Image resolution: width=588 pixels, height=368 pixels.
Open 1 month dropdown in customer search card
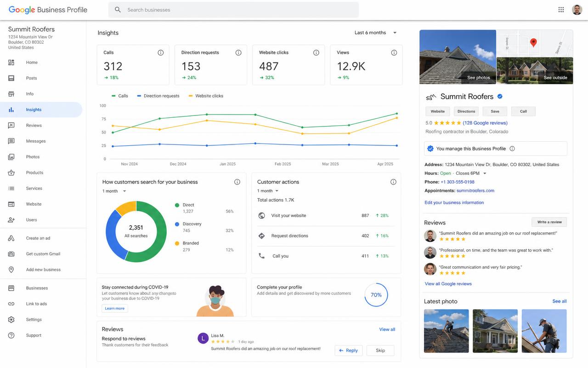[x=114, y=191]
